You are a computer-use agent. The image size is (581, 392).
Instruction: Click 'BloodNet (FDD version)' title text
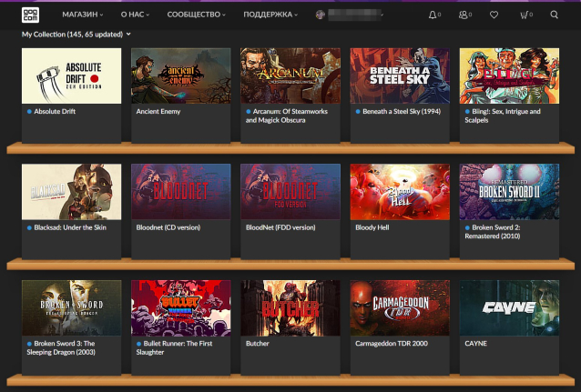[x=280, y=227]
